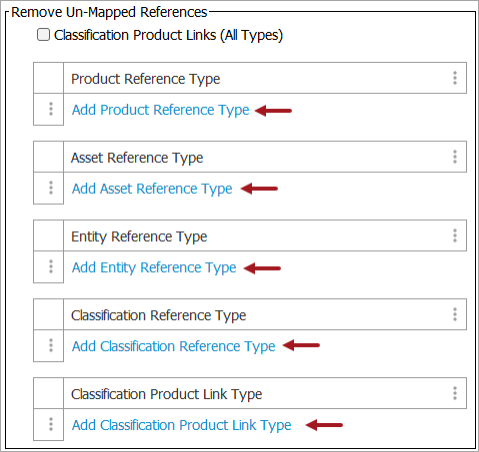Open Product Reference Type header options menu

click(455, 78)
